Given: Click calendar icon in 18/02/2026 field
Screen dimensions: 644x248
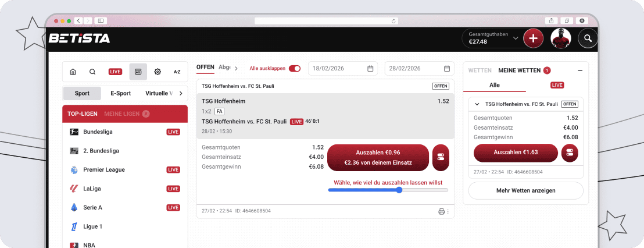Looking at the screenshot, I should pyautogui.click(x=370, y=69).
